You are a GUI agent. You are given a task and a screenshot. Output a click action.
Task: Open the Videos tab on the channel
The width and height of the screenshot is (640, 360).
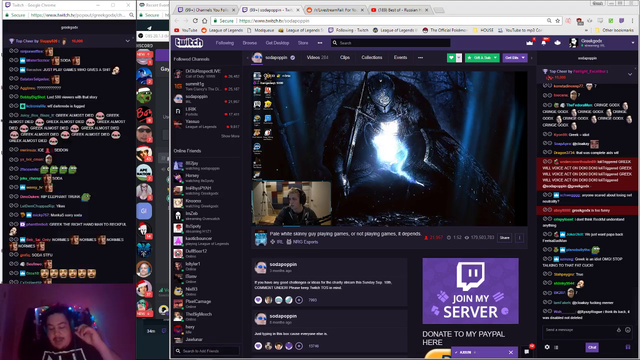click(317, 58)
